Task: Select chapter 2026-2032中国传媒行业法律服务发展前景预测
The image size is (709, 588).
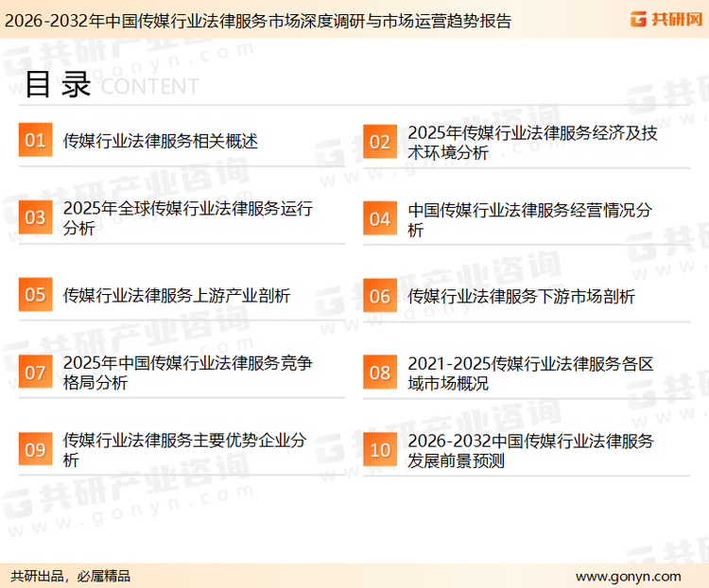Action: tap(530, 451)
